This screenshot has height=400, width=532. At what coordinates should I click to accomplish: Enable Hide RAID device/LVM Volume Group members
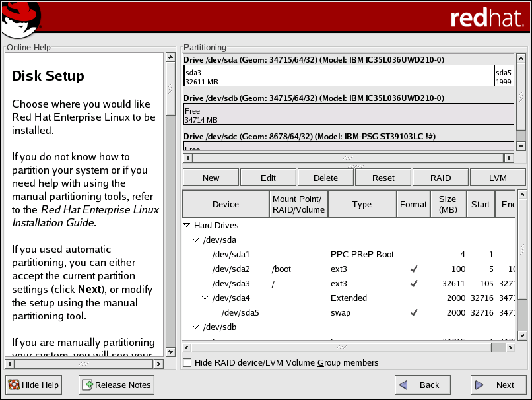click(188, 362)
